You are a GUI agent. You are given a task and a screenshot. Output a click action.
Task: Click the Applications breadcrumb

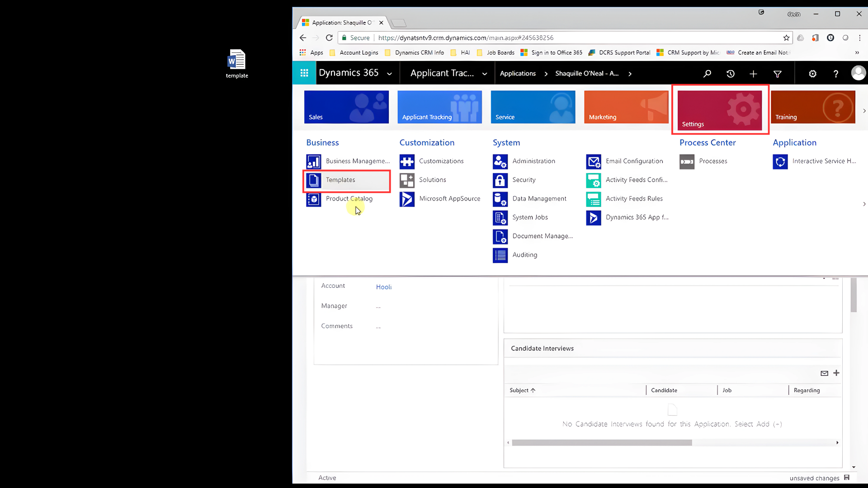point(518,73)
